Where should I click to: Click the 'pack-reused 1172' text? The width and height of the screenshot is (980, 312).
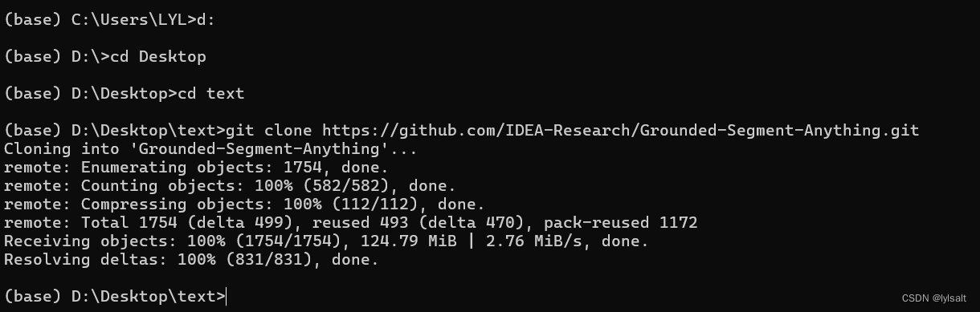(x=621, y=223)
